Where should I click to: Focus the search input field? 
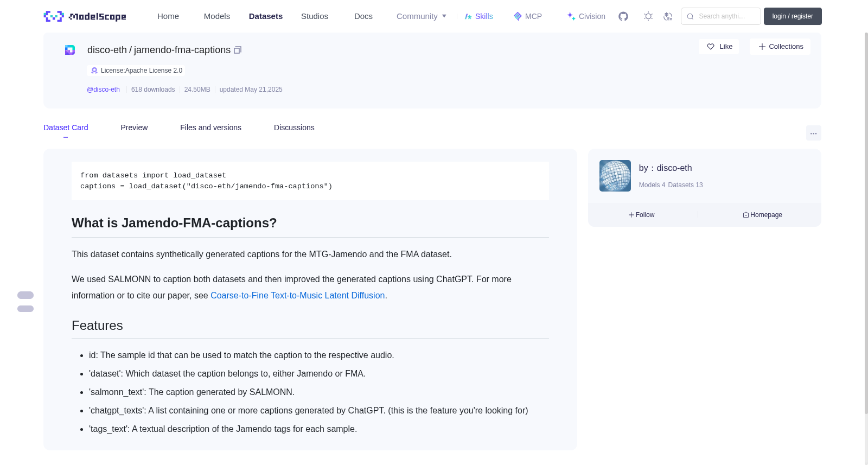tap(721, 16)
